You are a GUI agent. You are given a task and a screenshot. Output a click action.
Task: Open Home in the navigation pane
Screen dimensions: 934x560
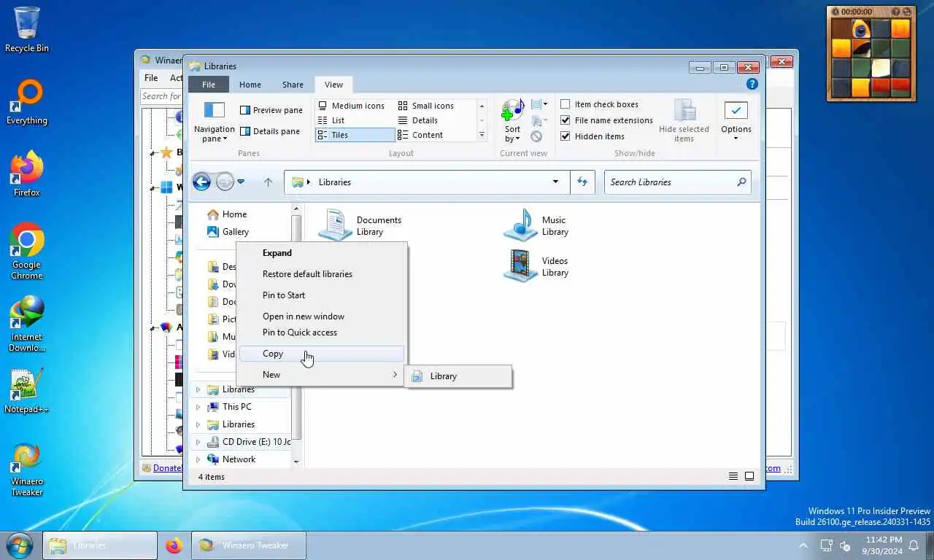(227, 214)
